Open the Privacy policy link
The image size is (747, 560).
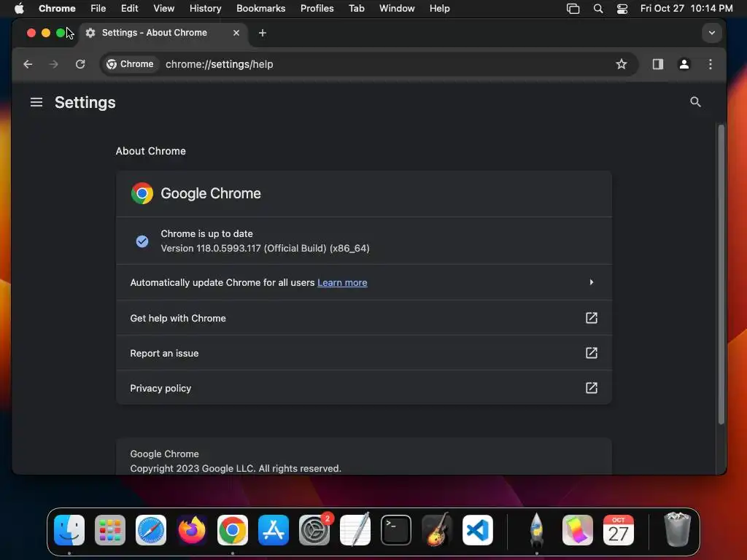(x=364, y=388)
